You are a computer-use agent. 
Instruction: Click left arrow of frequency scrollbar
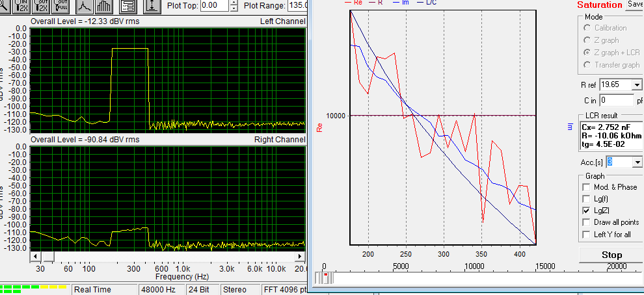point(35,257)
